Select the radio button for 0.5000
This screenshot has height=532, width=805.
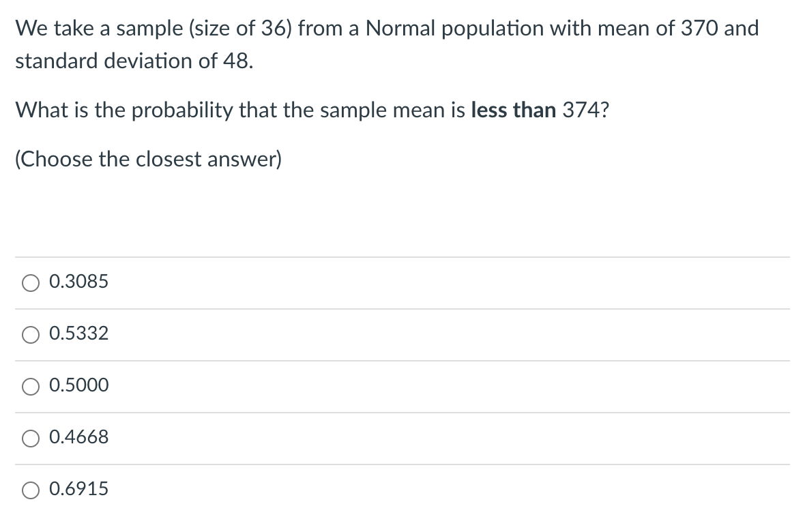click(x=30, y=386)
